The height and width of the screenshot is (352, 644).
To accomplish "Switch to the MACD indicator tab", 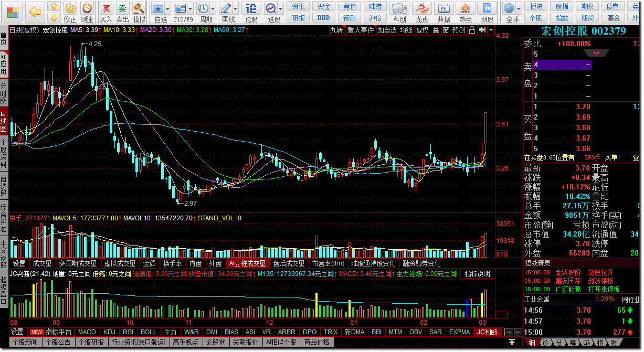I will [87, 332].
